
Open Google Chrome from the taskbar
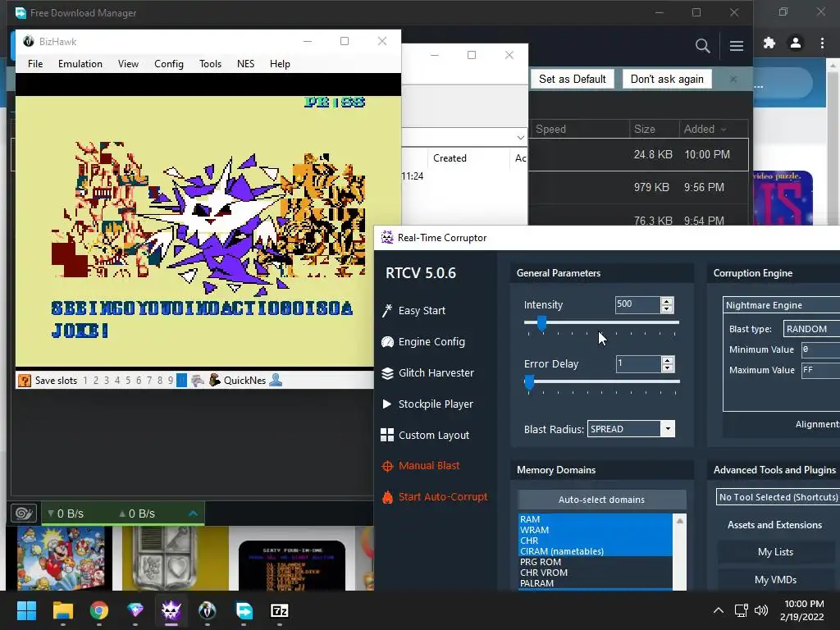99,610
